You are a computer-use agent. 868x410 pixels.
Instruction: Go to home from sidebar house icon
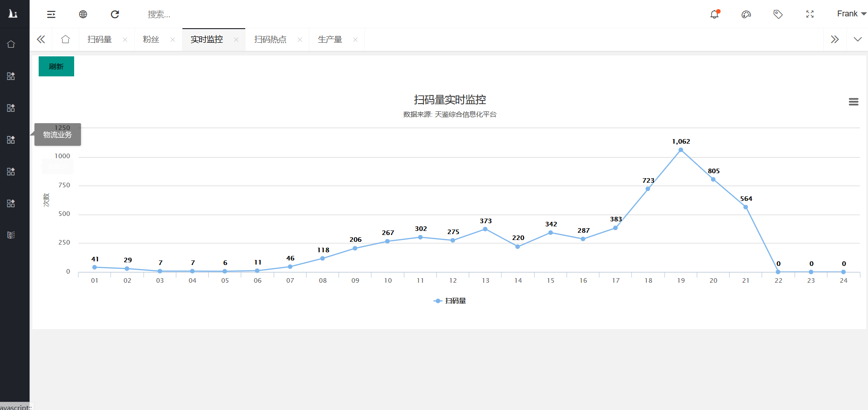(x=11, y=44)
